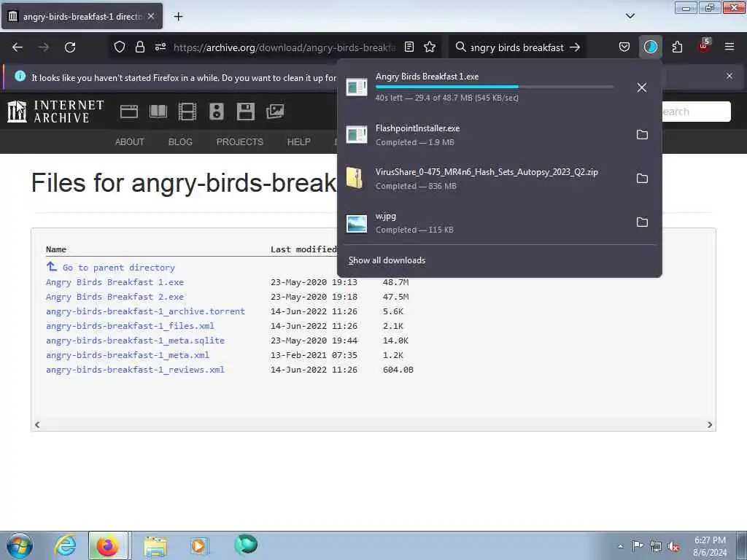Toggle reader view icon

(x=409, y=47)
